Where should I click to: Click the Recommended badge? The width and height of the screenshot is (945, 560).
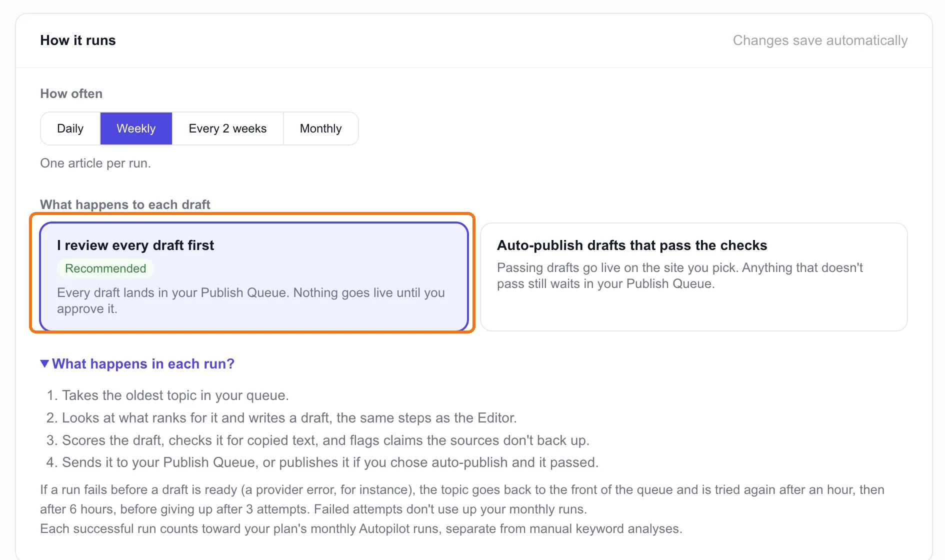click(105, 268)
